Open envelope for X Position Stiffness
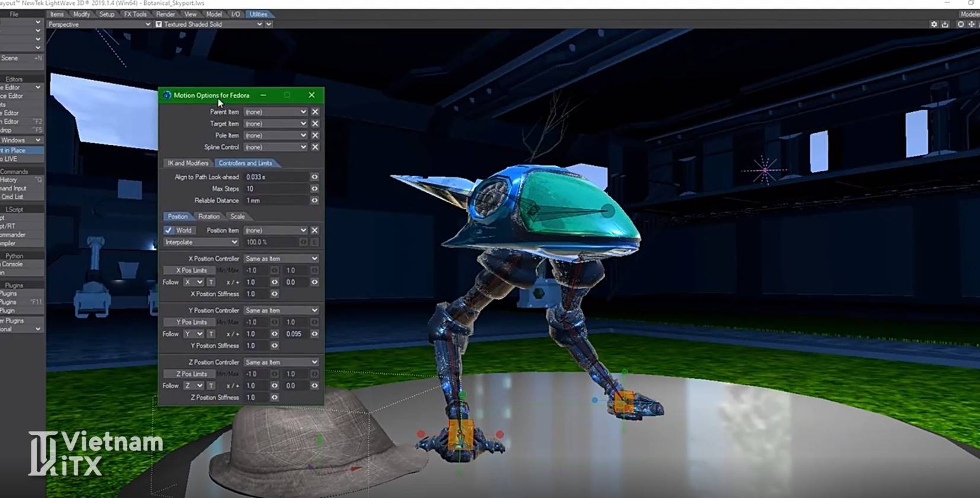 pyautogui.click(x=275, y=293)
